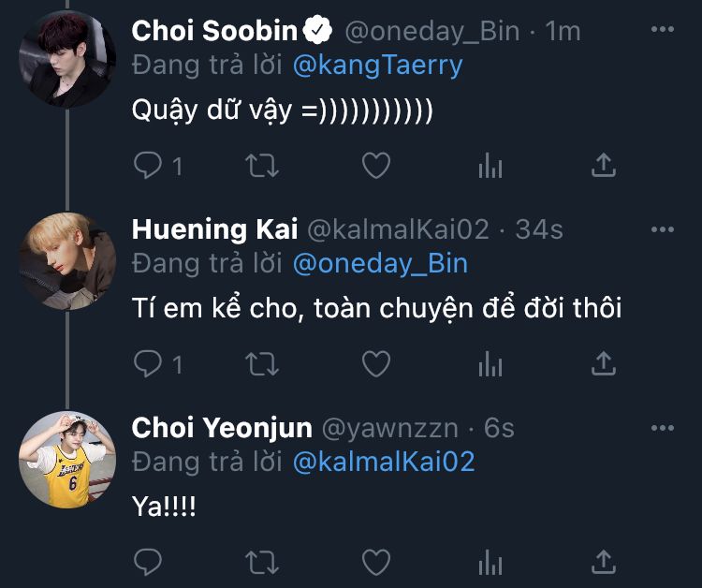
Task: View analytics for Choi Yeonjun's tweet
Action: [x=490, y=561]
